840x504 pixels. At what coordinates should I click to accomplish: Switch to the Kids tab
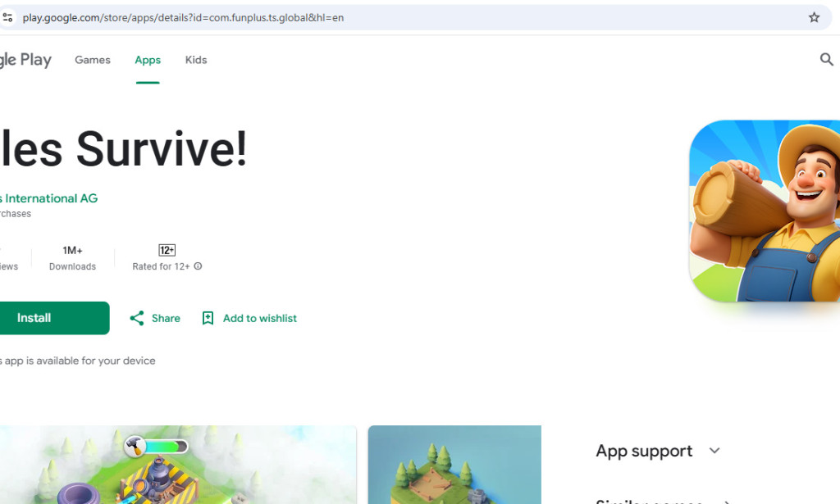coord(195,59)
